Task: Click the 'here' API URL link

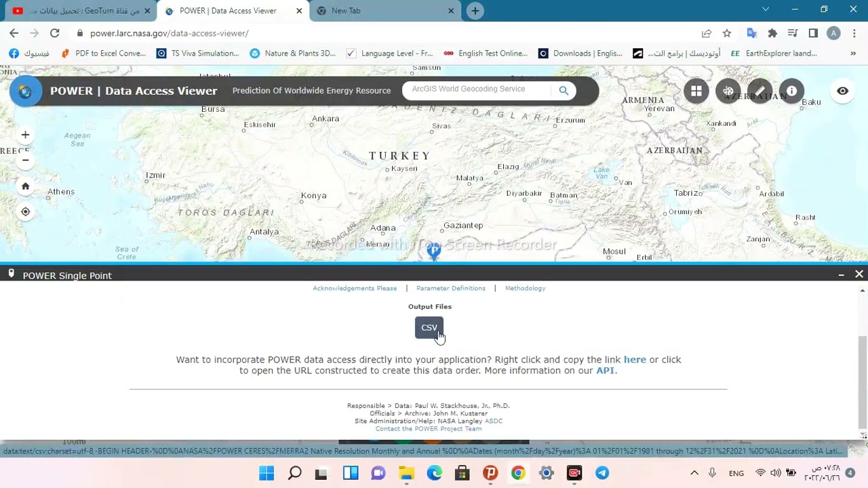Action: 635,360
